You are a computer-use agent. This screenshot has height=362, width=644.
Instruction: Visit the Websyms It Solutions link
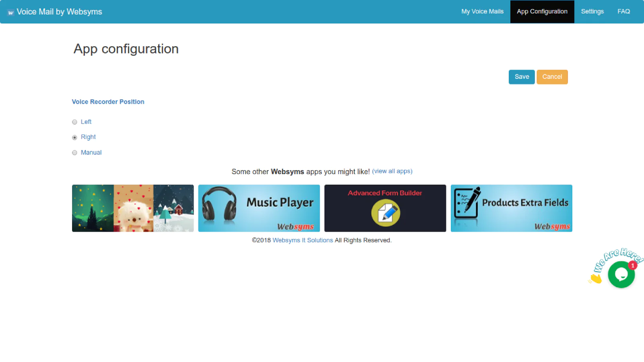point(303,240)
